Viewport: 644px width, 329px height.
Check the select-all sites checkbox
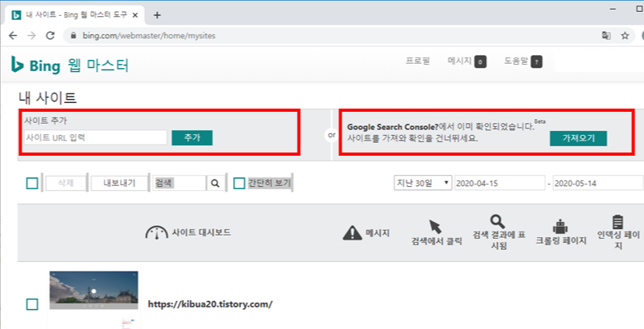tap(32, 183)
